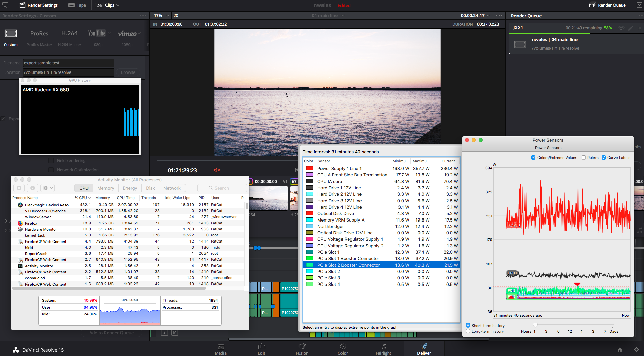The image size is (644, 356).
Task: Select the kernel_task process row
Action: pyautogui.click(x=128, y=235)
